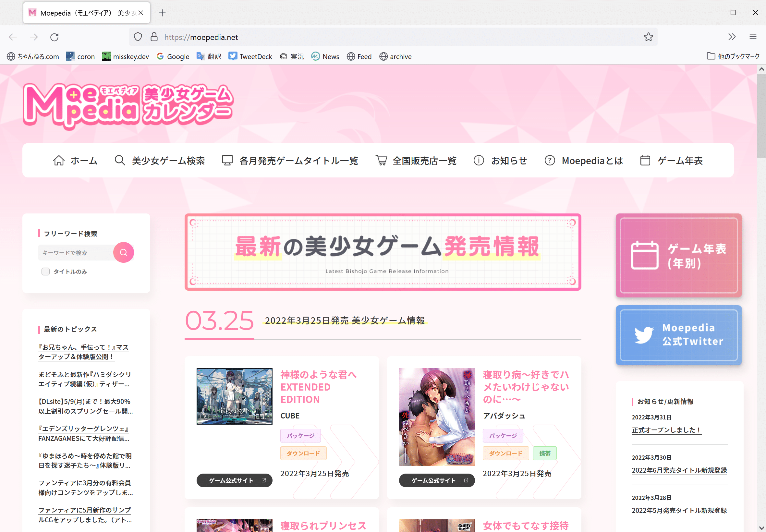Open topic 『ゆまほろめ～時を停めた館で明日を探す

pyautogui.click(x=85, y=461)
